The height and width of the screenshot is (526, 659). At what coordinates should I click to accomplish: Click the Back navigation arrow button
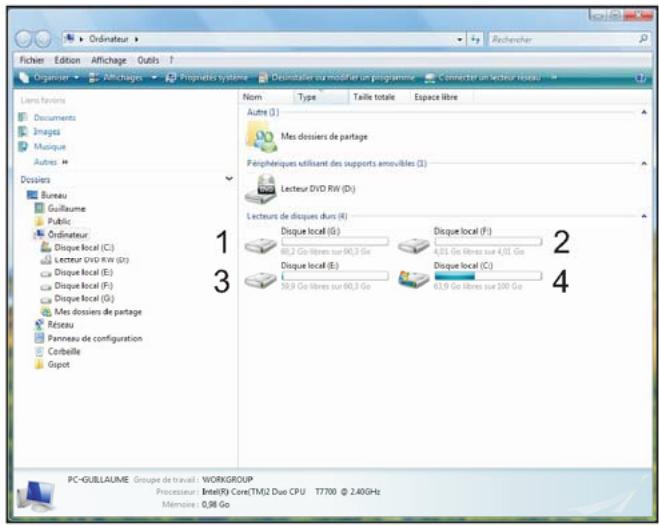23,39
